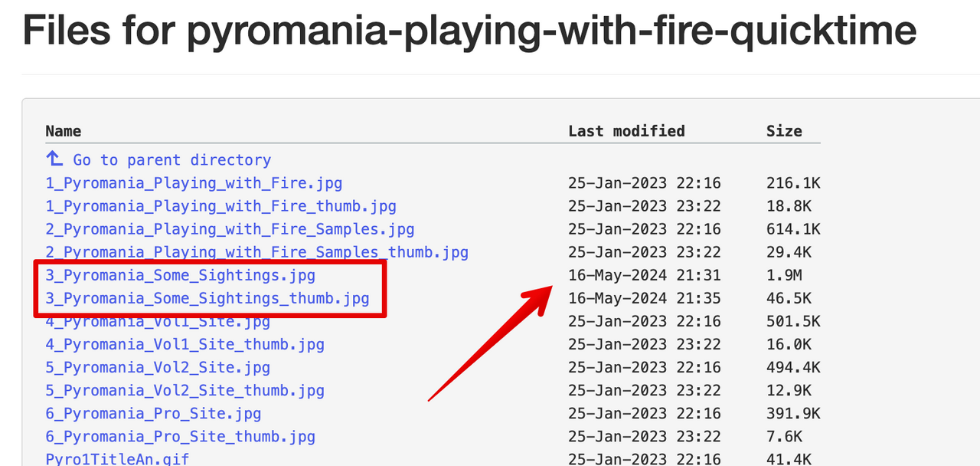Screen dimensions: 980x466
Task: Open 1_Pyromania_Playing_with_Fire_thumb.jpg
Action: tap(220, 206)
